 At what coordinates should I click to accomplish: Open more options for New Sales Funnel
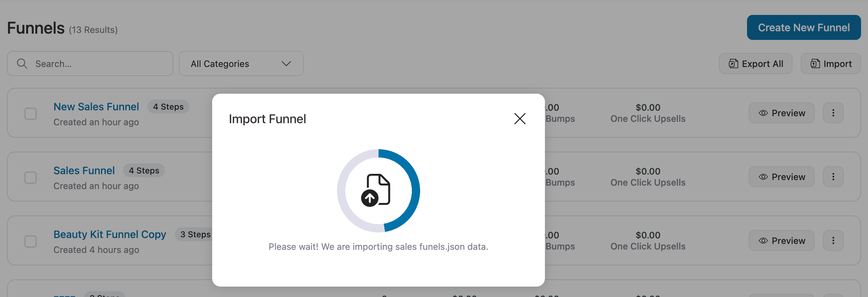coord(833,113)
